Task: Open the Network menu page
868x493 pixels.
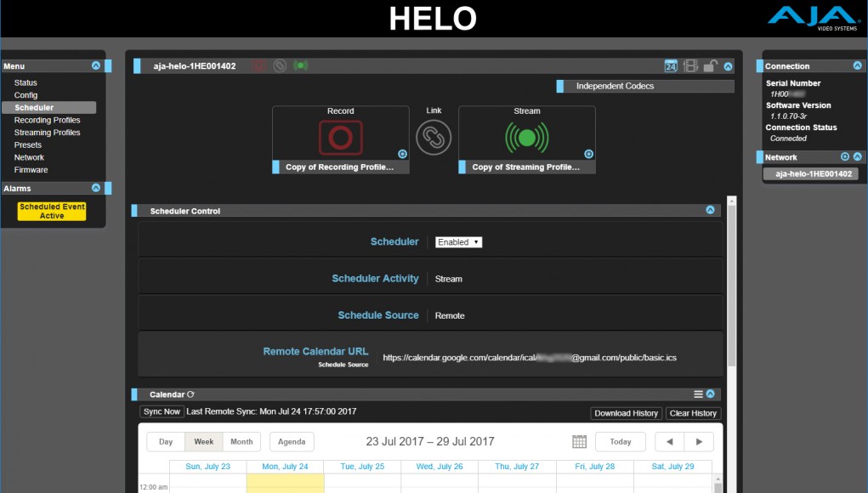Action: point(29,157)
